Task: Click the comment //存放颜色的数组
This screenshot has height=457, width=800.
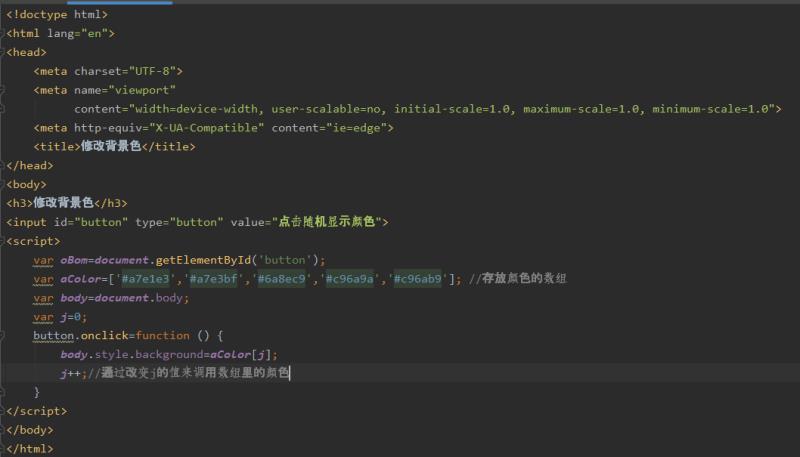Action: pyautogui.click(x=518, y=278)
